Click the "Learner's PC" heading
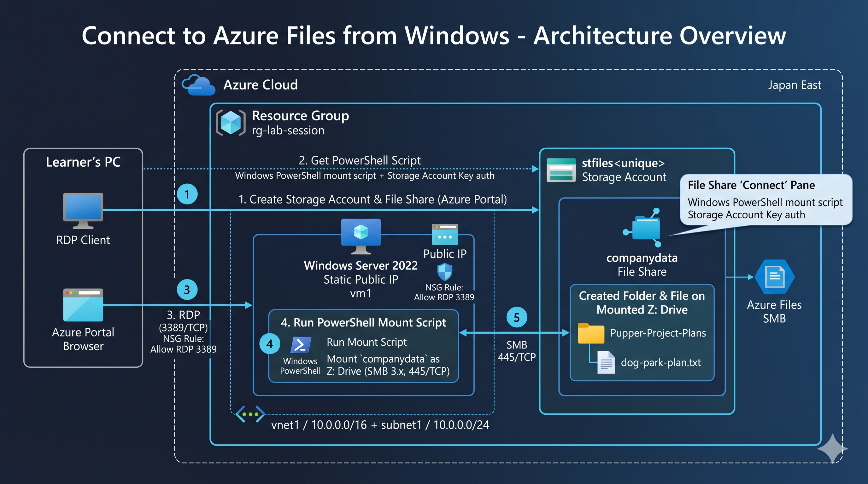This screenshot has width=868, height=484. [x=83, y=162]
